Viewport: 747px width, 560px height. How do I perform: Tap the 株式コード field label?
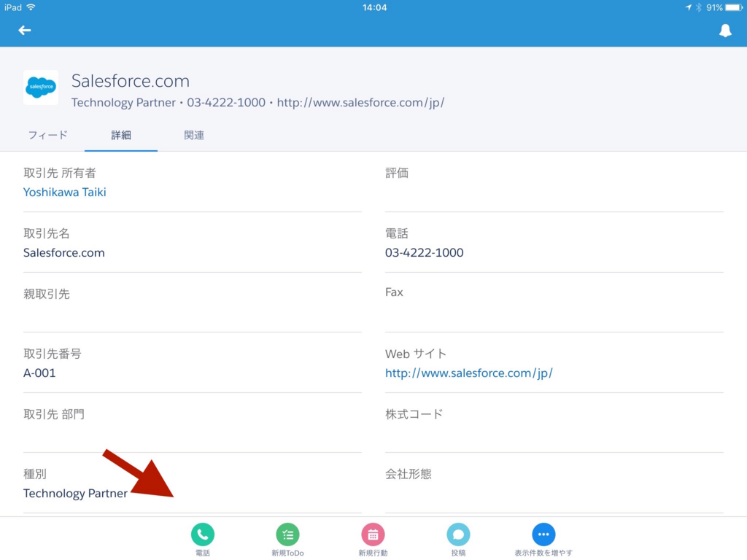414,414
